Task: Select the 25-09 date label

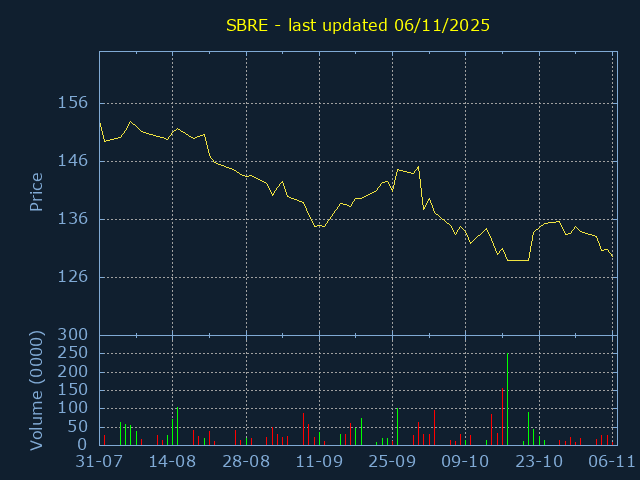Action: pos(393,462)
